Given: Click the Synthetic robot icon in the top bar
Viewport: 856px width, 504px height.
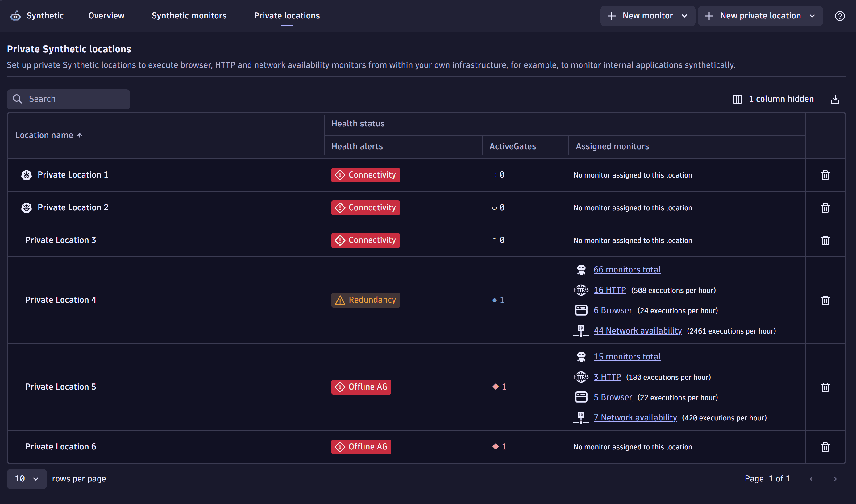Looking at the screenshot, I should [15, 16].
